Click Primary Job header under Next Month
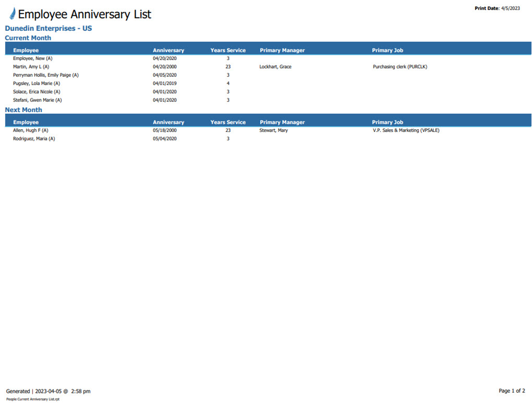532x403 pixels. point(387,122)
